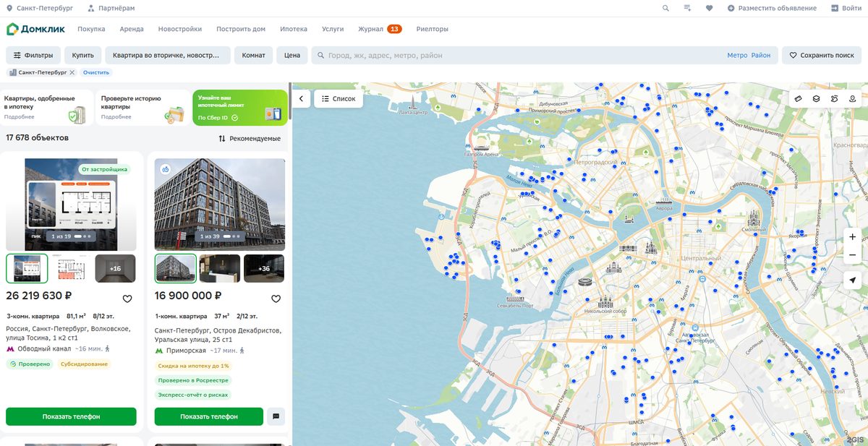
Task: Click the map geolocation arrow button
Action: coord(853,280)
